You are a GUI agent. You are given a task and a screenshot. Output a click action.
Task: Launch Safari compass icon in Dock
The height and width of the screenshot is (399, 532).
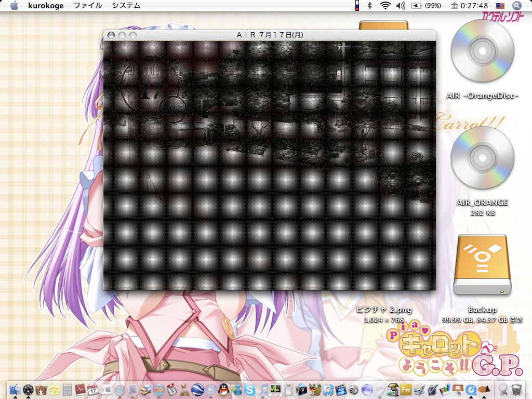click(x=119, y=390)
